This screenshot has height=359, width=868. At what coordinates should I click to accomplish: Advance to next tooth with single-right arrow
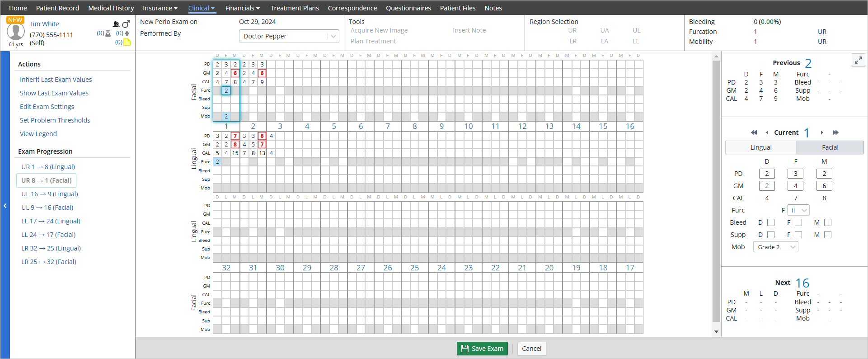click(x=822, y=132)
